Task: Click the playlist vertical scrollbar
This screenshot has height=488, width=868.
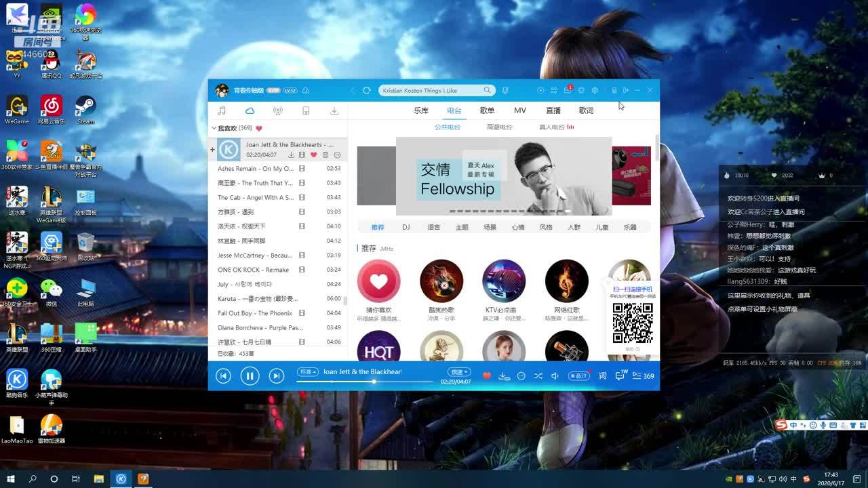Action: tap(345, 302)
